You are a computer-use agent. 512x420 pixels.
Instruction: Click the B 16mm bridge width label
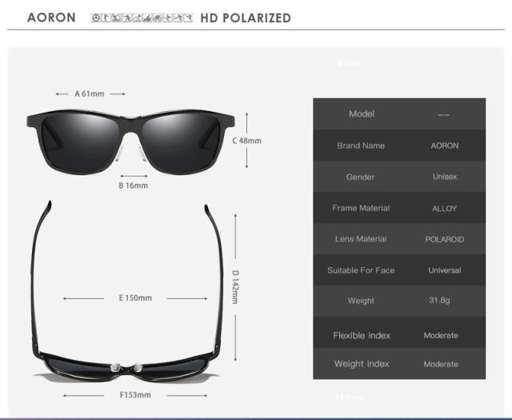click(x=133, y=186)
